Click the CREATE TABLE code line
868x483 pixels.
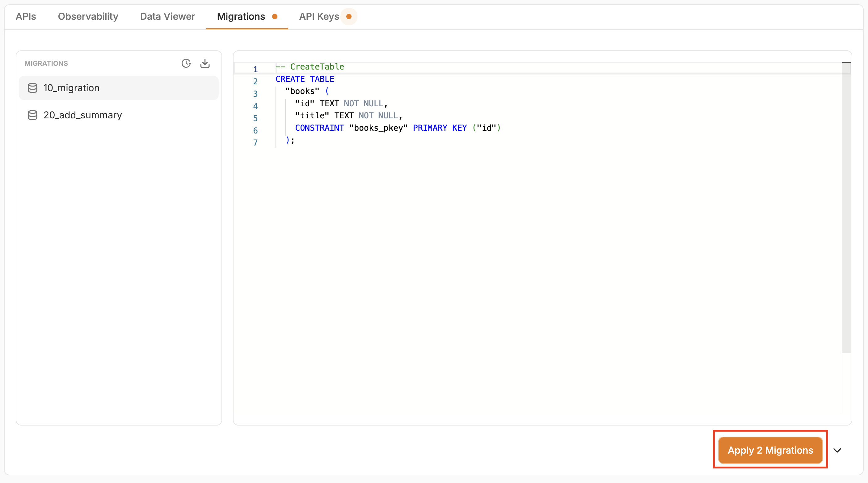[x=305, y=79]
